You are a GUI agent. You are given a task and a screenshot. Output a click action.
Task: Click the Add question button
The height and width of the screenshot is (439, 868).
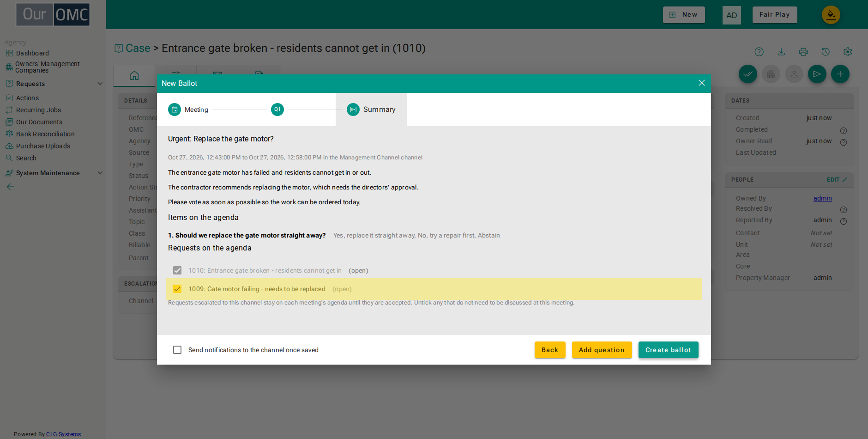[602, 350]
